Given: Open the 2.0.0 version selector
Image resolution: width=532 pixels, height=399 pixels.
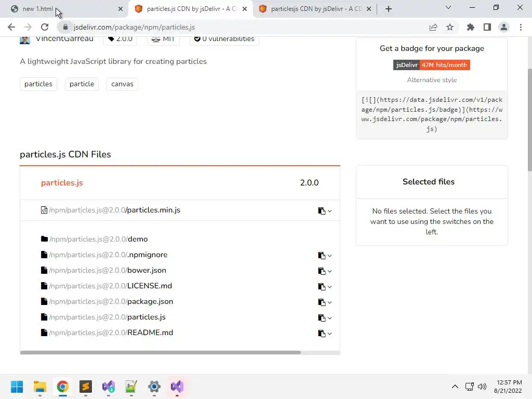Looking at the screenshot, I should pyautogui.click(x=309, y=182).
